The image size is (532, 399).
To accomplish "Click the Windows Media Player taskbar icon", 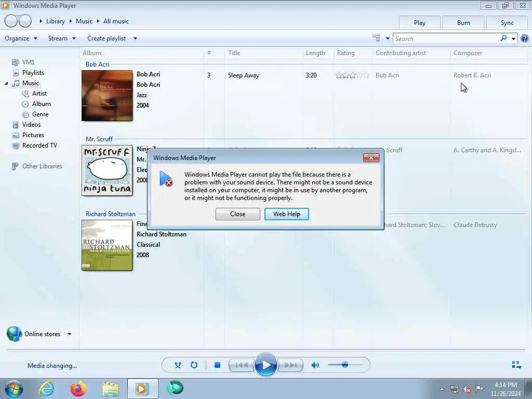I will tap(142, 389).
